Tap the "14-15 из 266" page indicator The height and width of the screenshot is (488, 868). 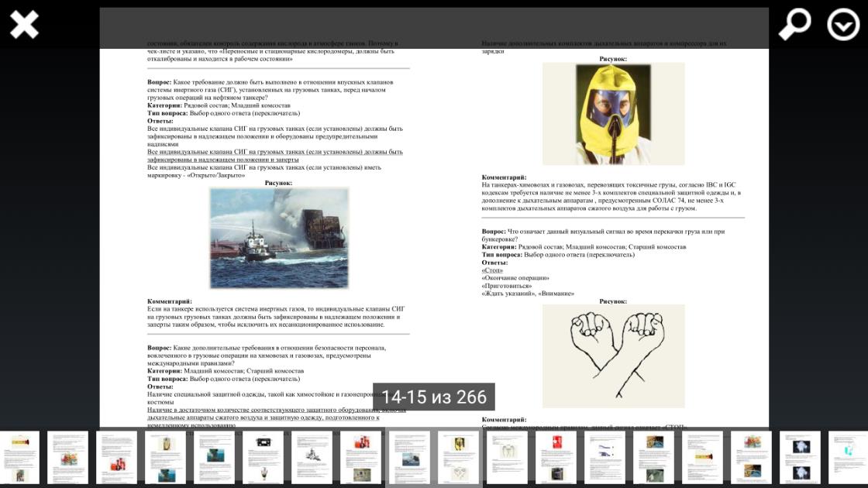tap(434, 397)
